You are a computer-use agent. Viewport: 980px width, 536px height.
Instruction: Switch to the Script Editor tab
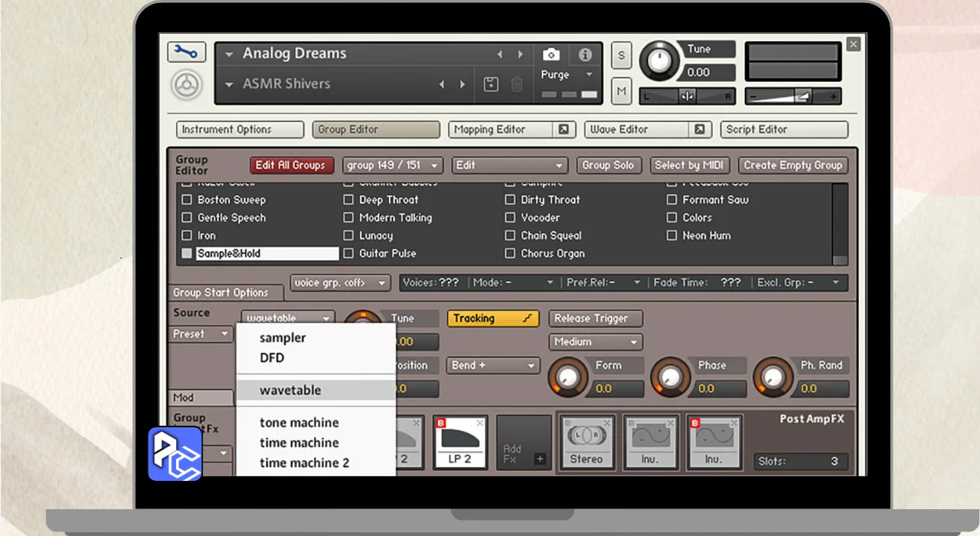coord(783,129)
